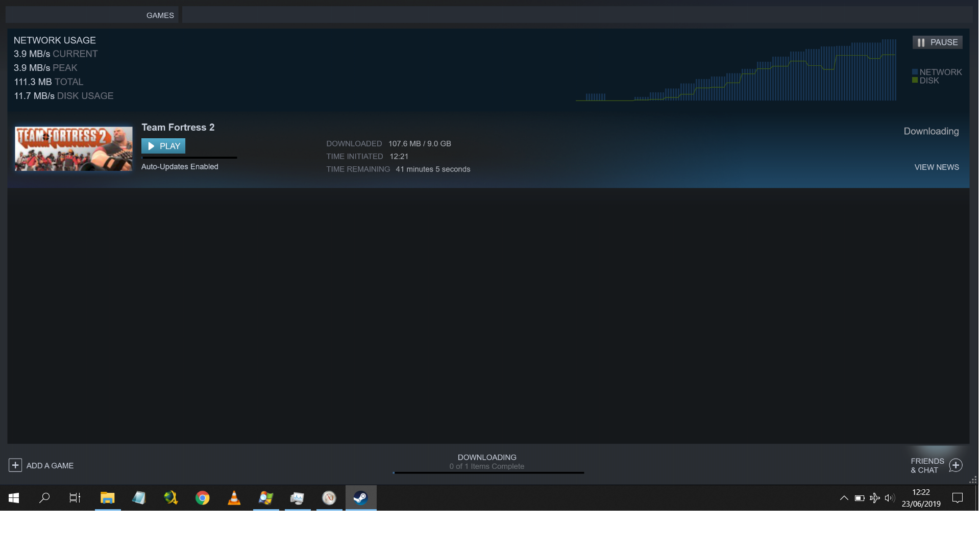Click the Team Fortress 2 title
Screen dimensions: 980x551
[x=178, y=128]
